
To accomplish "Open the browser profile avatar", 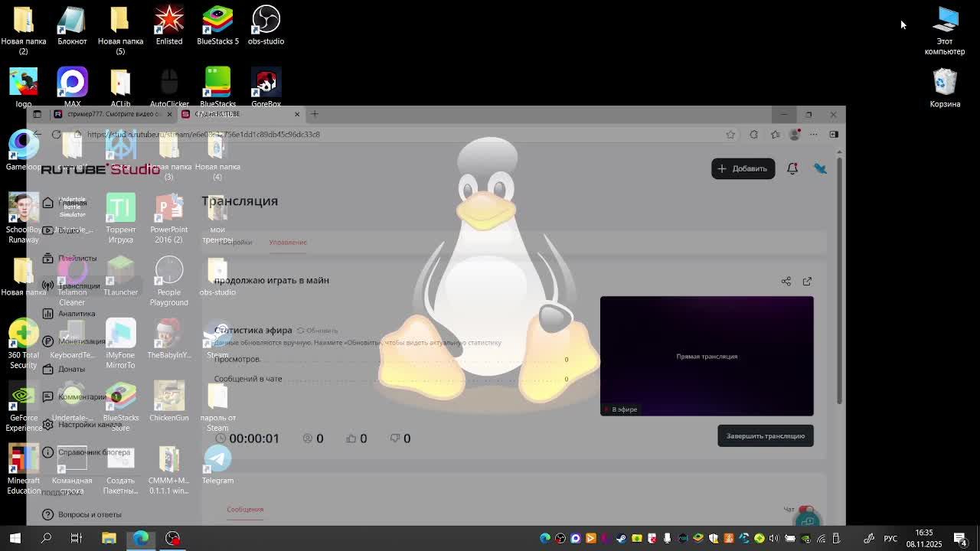I will pyautogui.click(x=795, y=135).
